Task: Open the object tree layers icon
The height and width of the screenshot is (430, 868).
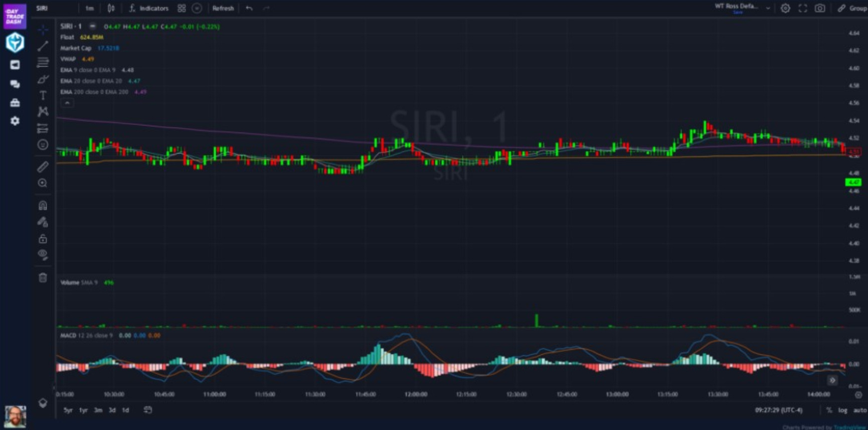Action: [43, 403]
